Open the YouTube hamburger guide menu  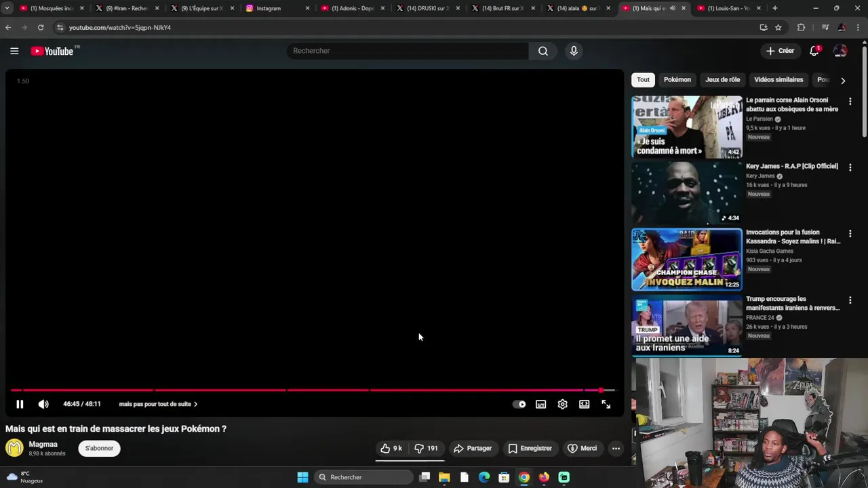(x=14, y=51)
